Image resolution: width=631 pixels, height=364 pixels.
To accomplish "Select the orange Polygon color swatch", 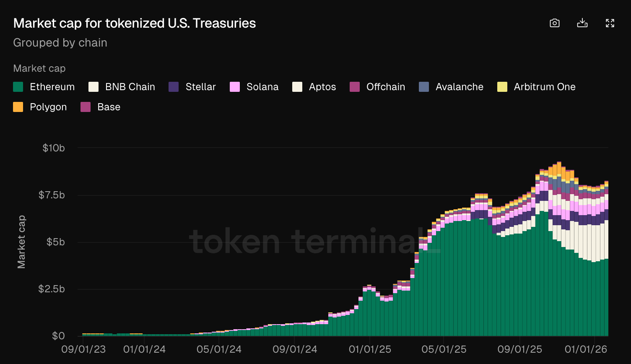I will (x=18, y=107).
